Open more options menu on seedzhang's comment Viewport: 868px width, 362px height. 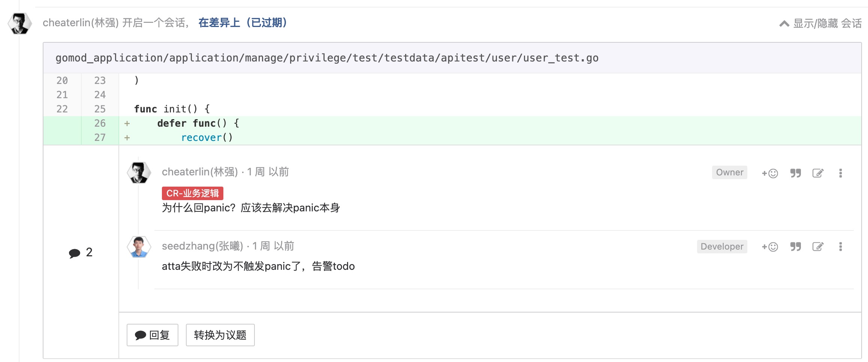tap(841, 247)
